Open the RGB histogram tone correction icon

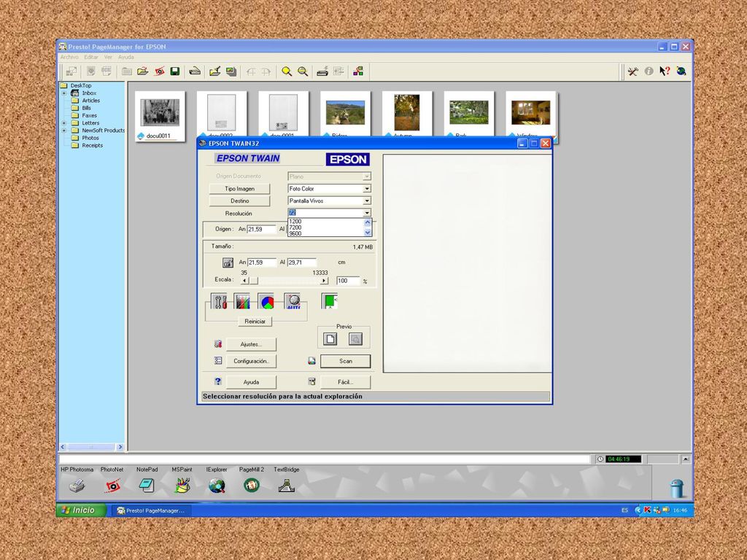click(242, 301)
